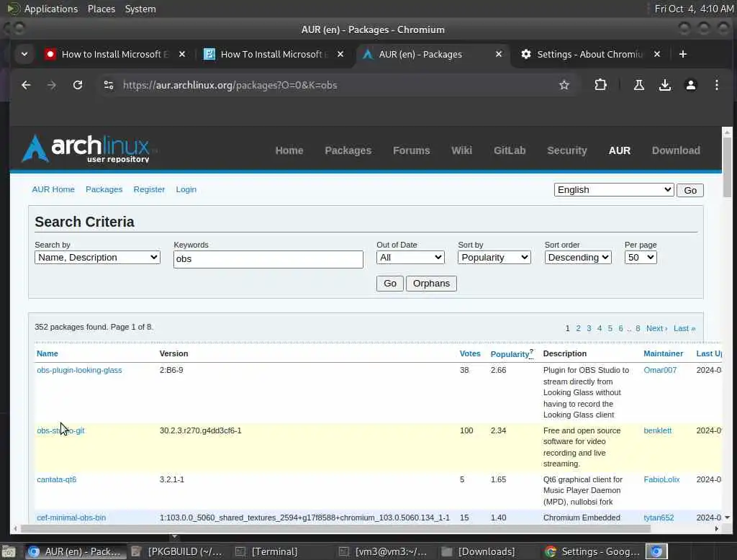Click the browser forward arrow
This screenshot has width=737, height=560.
52,85
